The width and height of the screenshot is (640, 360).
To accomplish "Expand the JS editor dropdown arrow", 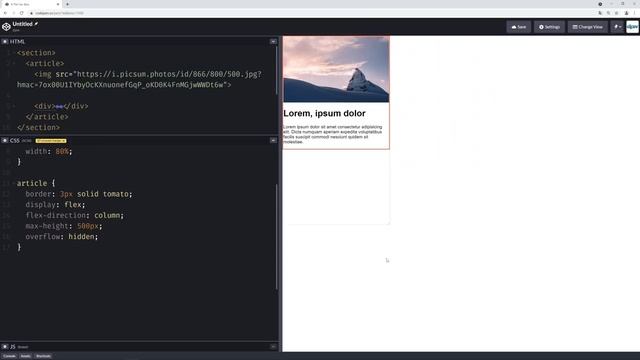I will pyautogui.click(x=273, y=347).
